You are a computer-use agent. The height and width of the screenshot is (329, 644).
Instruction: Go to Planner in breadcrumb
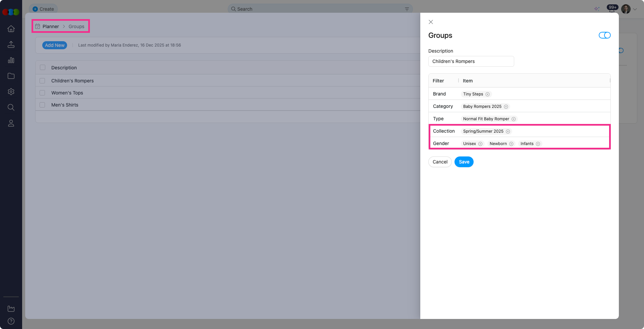click(51, 26)
